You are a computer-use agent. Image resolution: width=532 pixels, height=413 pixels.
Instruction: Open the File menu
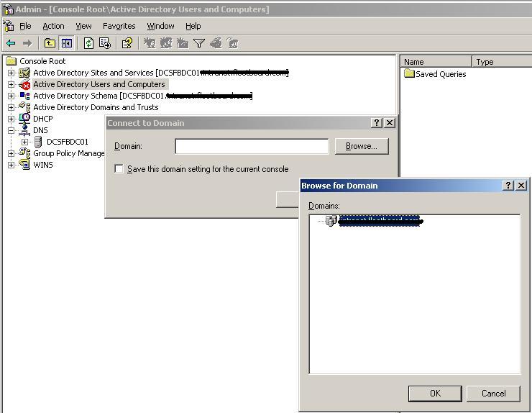click(x=25, y=26)
